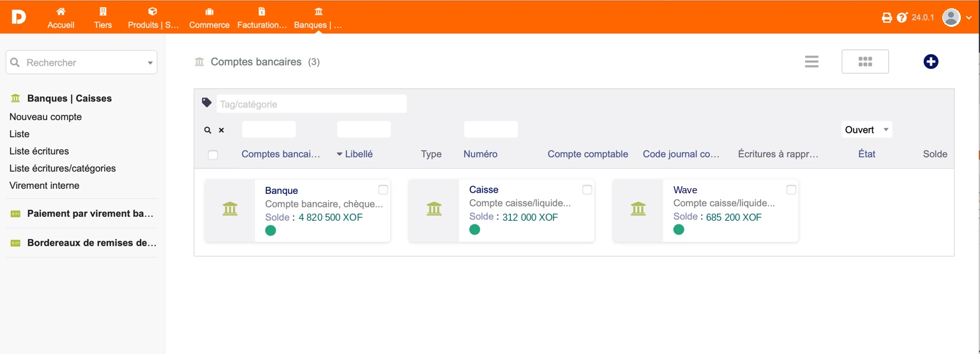The height and width of the screenshot is (354, 980).
Task: Open the Ouvert state dropdown
Action: (x=867, y=129)
